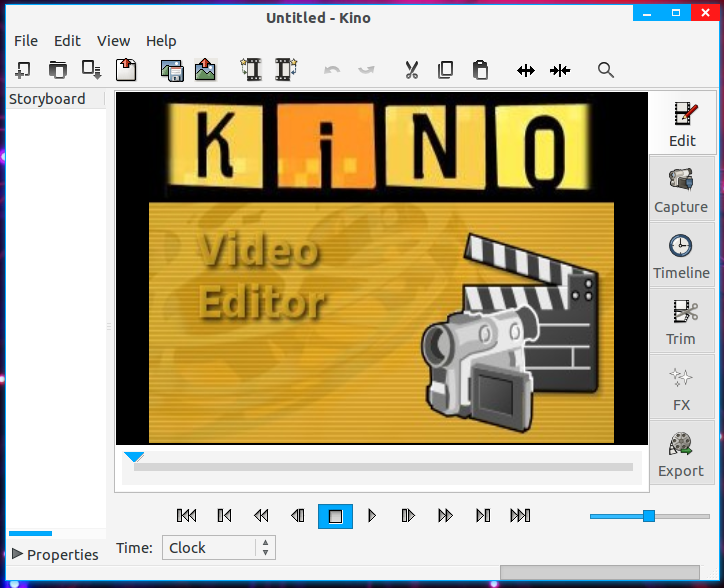Click the New project toolbar icon
Viewport: 724px width, 588px height.
click(23, 70)
